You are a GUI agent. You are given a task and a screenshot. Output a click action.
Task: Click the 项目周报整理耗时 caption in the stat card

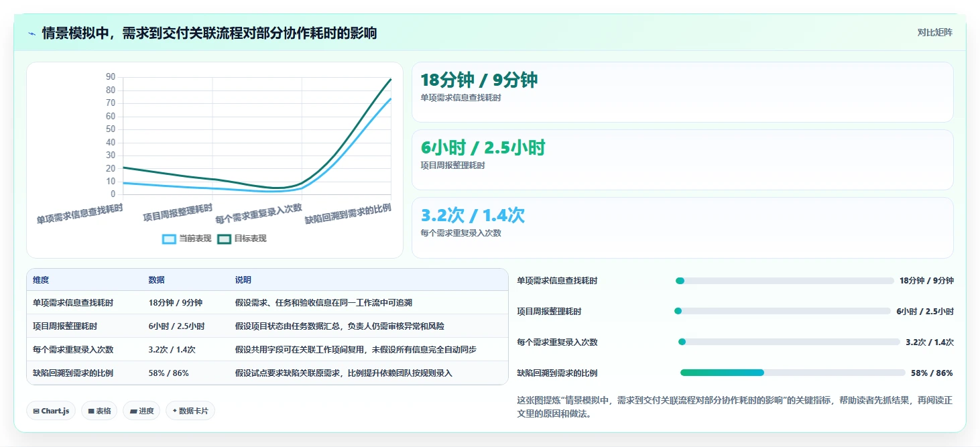click(x=452, y=166)
